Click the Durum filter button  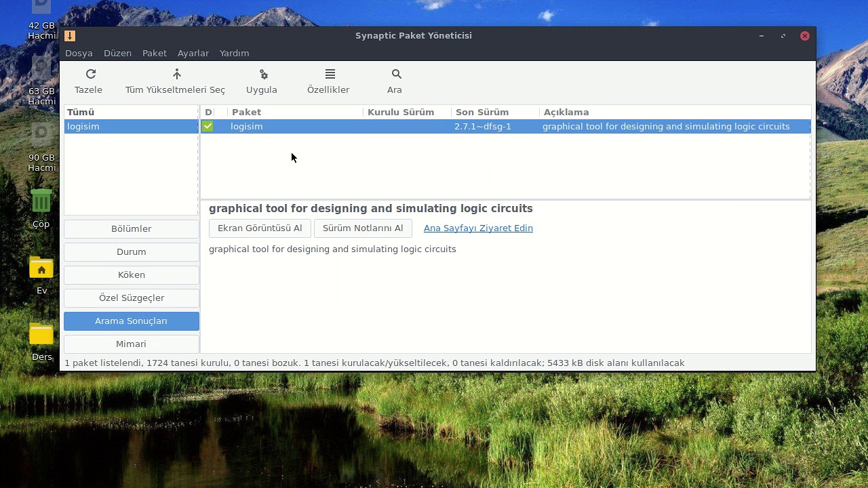pos(132,252)
